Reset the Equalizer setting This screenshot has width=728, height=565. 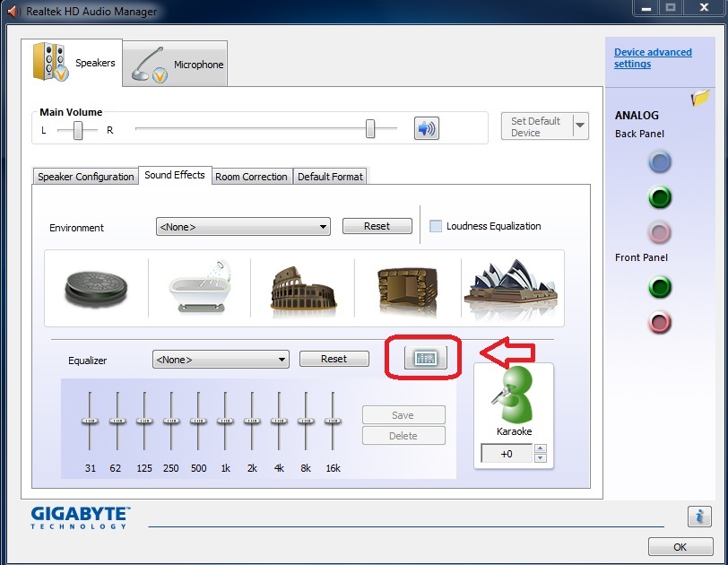point(334,359)
